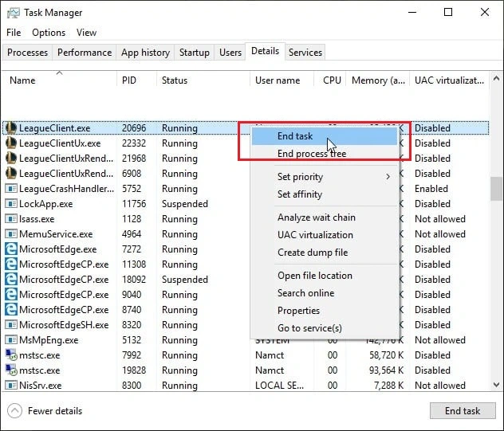Viewport: 504px width, 431px height.
Task: Choose End task in context menu
Action: click(325, 136)
